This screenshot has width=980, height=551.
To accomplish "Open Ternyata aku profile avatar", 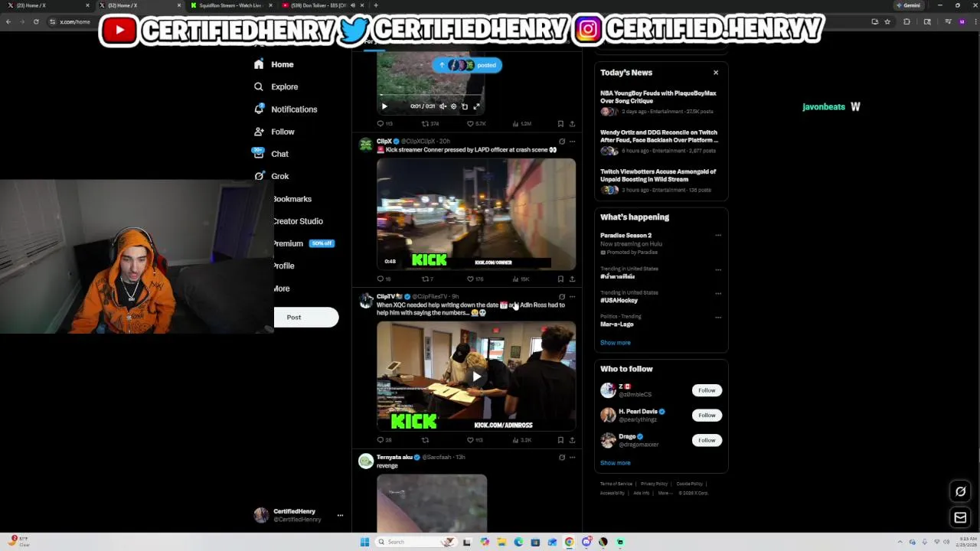I will (x=366, y=461).
